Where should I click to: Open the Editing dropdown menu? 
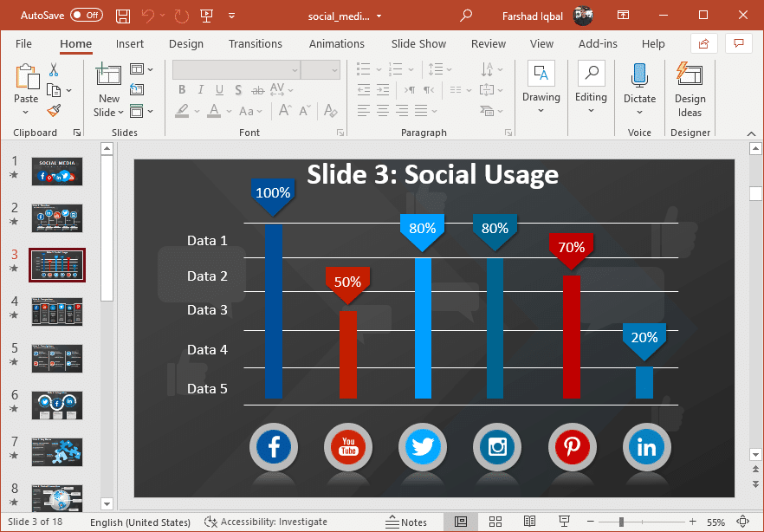591,112
